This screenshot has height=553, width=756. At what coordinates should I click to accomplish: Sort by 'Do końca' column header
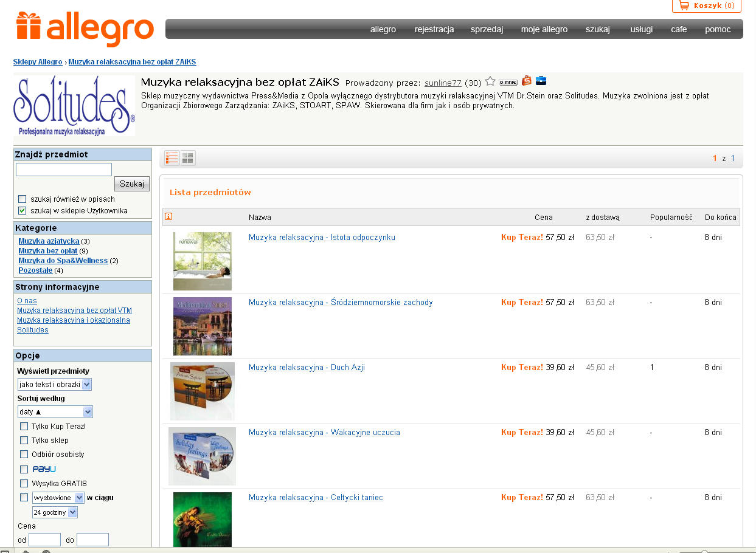(x=720, y=217)
